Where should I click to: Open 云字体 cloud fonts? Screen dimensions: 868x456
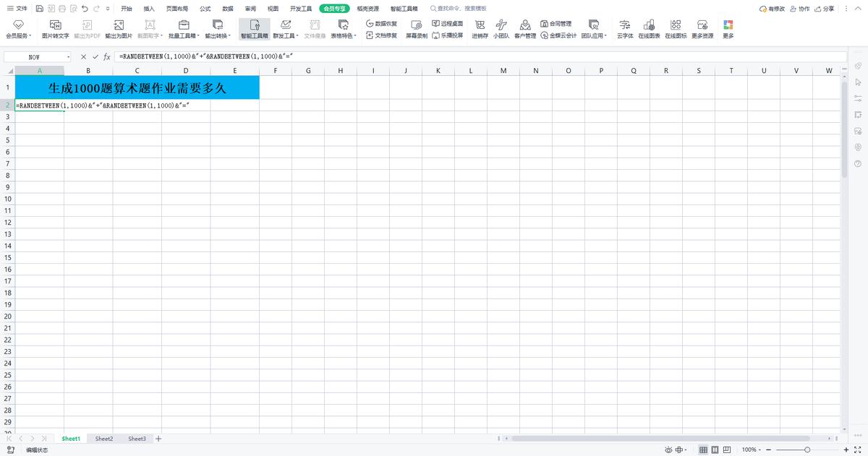pos(625,29)
